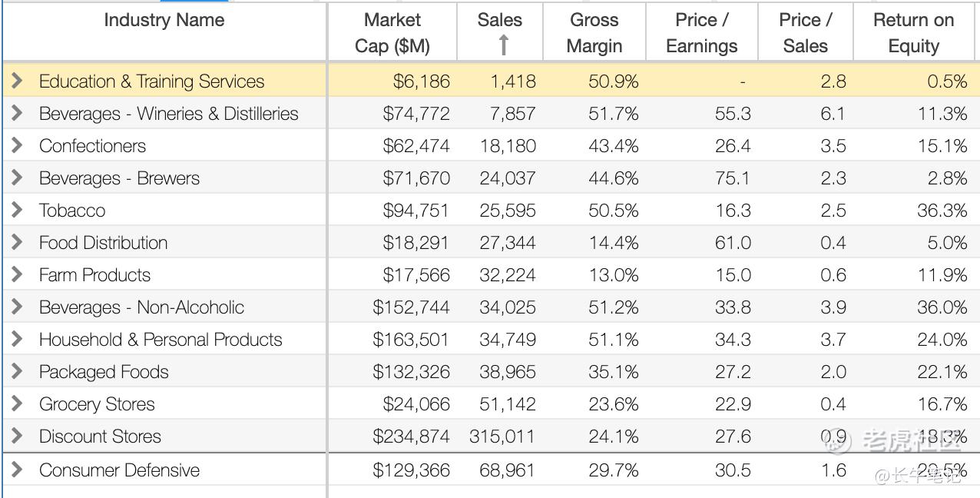Expand the Beverages - Wineries & Distilleries row
980x498 pixels.
point(17,113)
